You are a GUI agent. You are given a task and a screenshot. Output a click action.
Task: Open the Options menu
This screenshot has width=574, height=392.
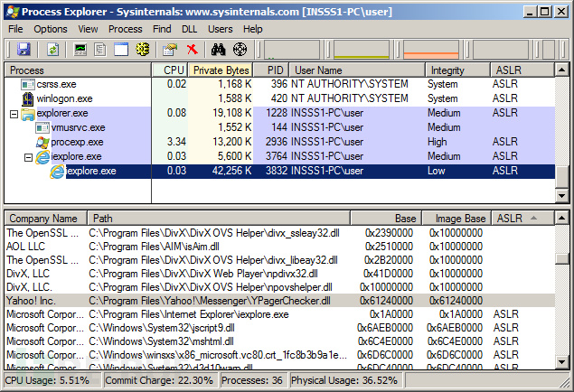[x=51, y=29]
